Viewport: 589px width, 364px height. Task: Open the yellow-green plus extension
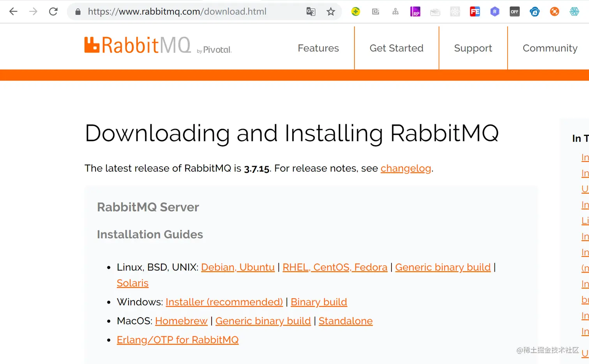(356, 12)
